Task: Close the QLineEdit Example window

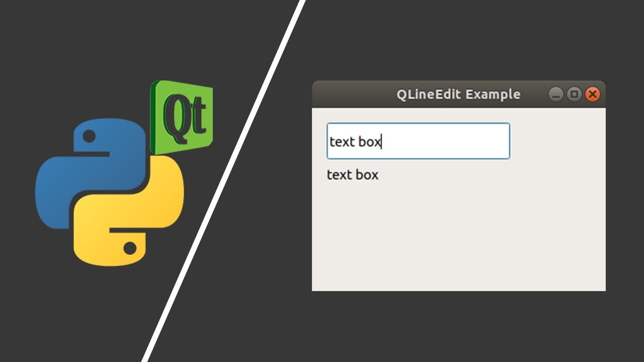Action: pos(593,94)
